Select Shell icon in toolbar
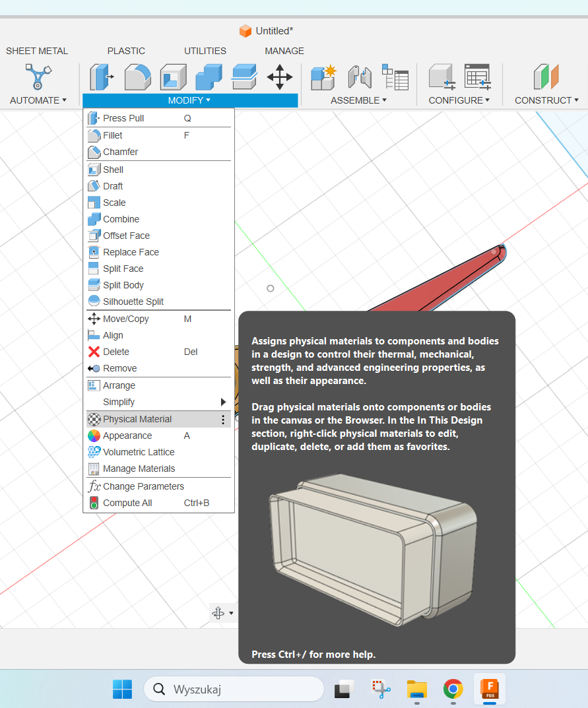 click(174, 77)
